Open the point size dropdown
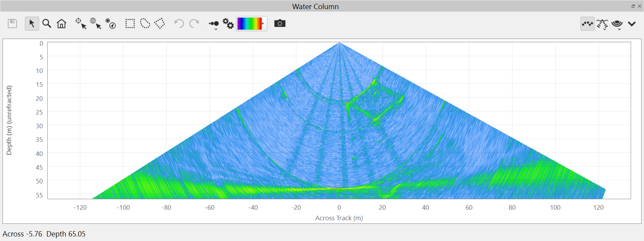 [x=214, y=25]
